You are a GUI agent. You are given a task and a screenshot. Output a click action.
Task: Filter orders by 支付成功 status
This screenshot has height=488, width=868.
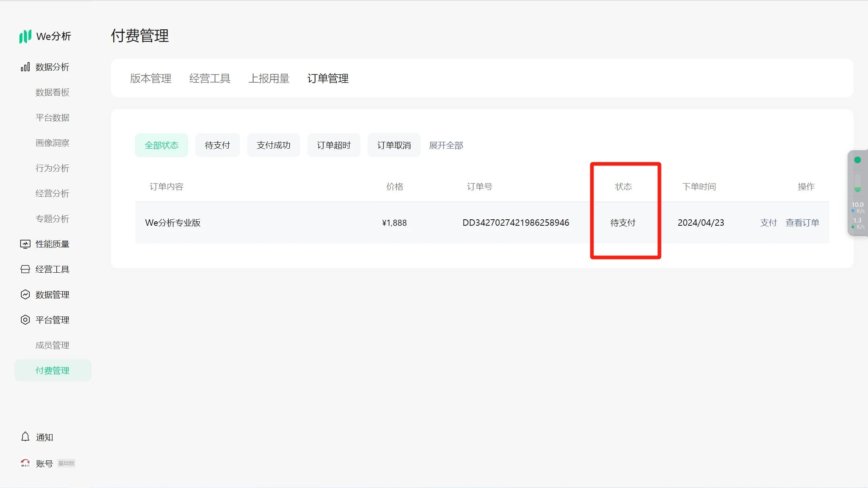(273, 145)
